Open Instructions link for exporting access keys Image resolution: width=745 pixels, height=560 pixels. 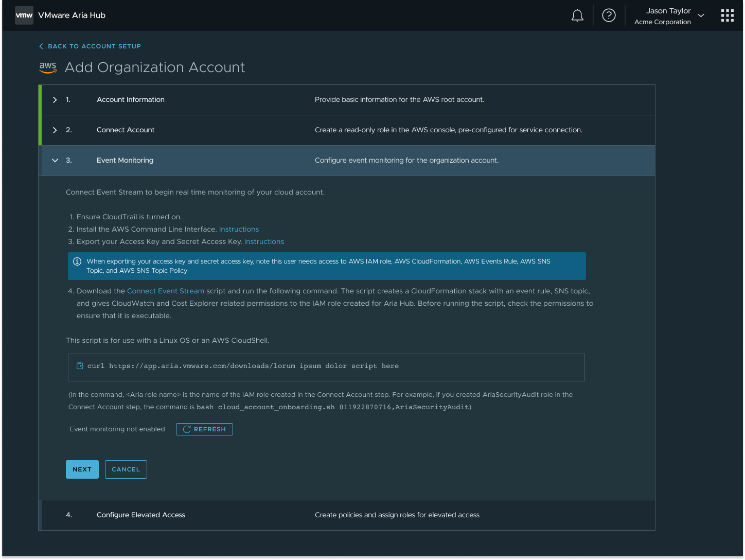tap(264, 241)
